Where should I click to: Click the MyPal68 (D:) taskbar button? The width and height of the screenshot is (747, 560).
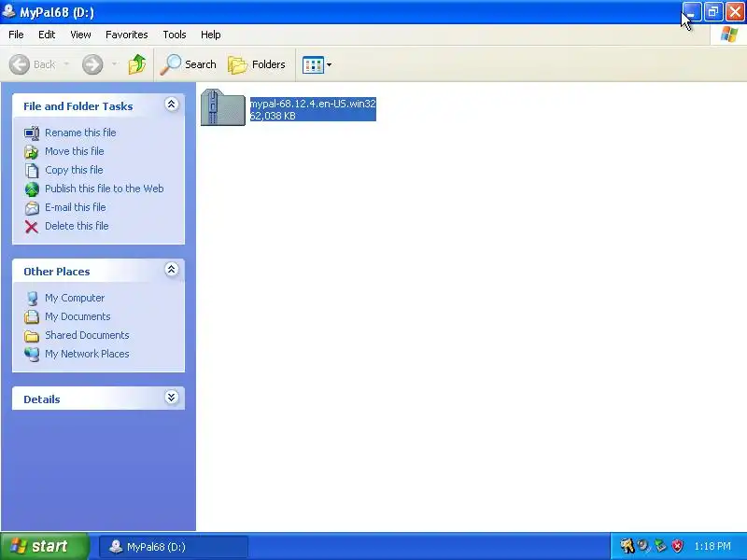tap(174, 547)
